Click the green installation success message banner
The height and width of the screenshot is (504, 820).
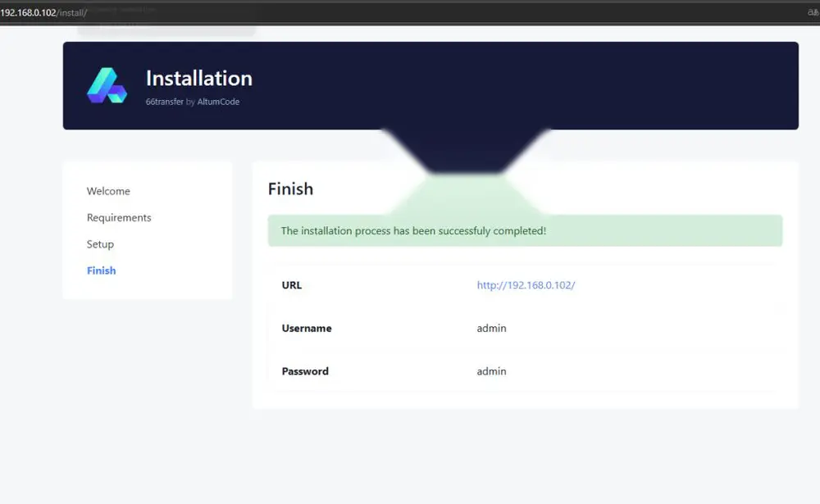click(525, 230)
